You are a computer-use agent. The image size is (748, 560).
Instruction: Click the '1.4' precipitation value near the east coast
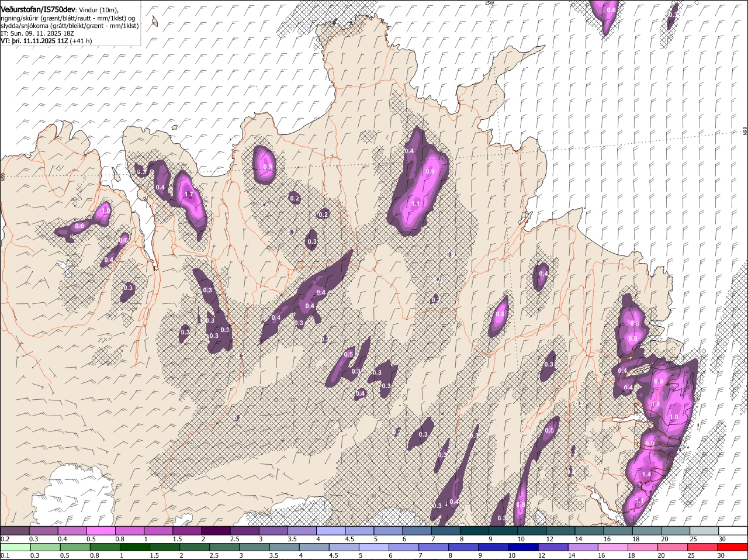point(646,475)
